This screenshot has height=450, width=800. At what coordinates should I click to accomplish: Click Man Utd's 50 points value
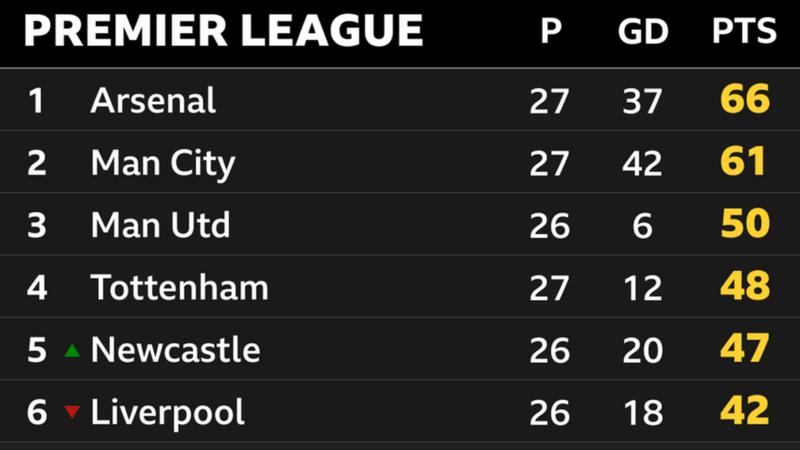click(745, 223)
